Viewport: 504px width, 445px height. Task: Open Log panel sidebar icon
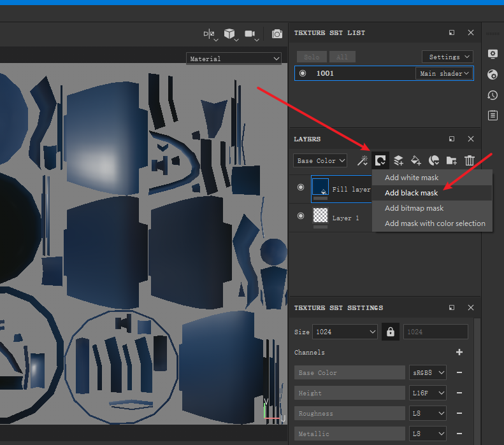coord(493,116)
